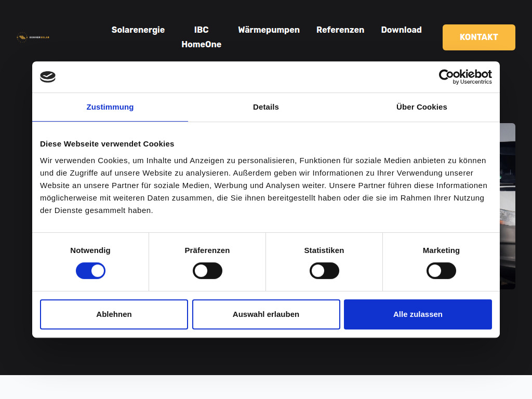Image resolution: width=532 pixels, height=399 pixels.
Task: Switch to the Details tab
Action: tap(265, 107)
